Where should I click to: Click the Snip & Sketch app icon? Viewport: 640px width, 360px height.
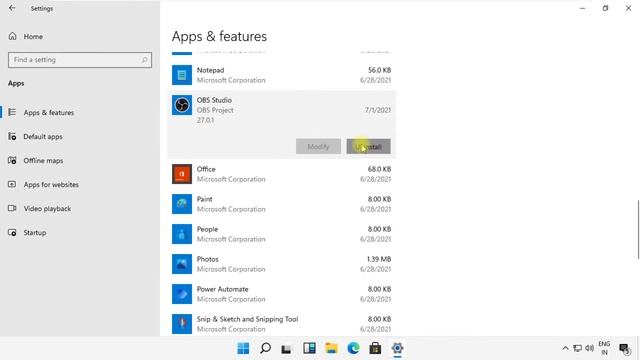pos(182,324)
